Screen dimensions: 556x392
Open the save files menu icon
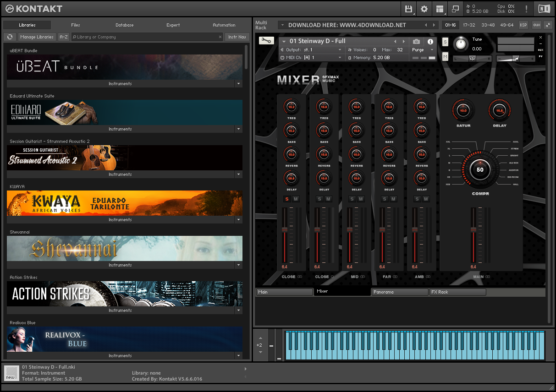pos(409,9)
